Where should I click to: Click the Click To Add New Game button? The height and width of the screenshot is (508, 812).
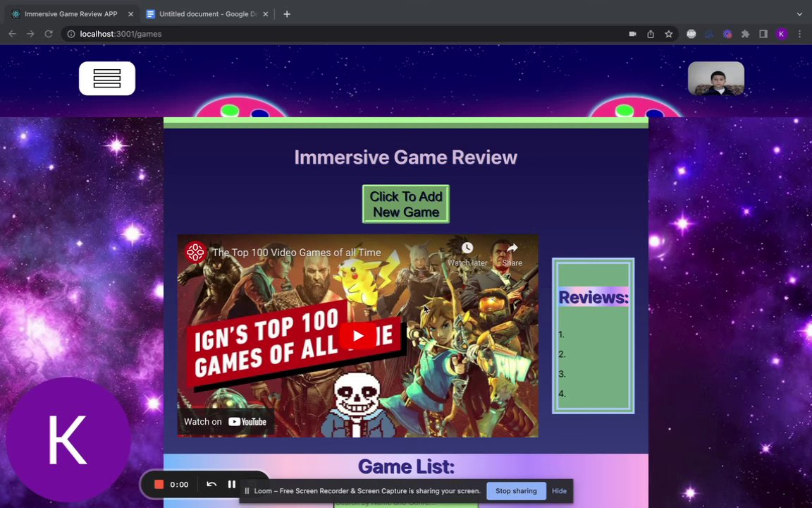pos(406,204)
